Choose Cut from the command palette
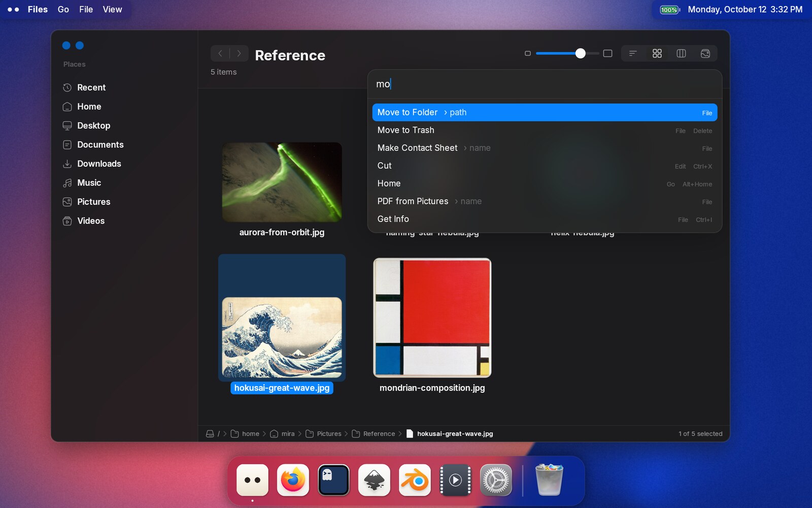812x508 pixels. pyautogui.click(x=545, y=166)
